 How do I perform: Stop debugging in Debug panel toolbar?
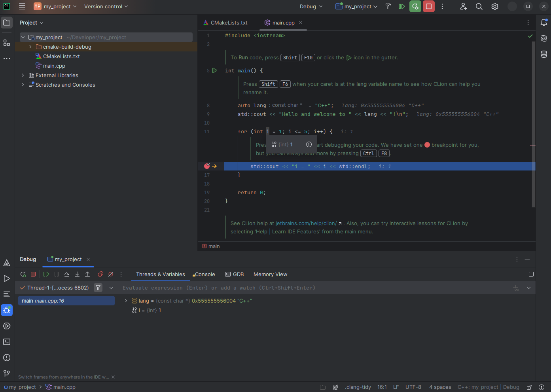click(33, 274)
